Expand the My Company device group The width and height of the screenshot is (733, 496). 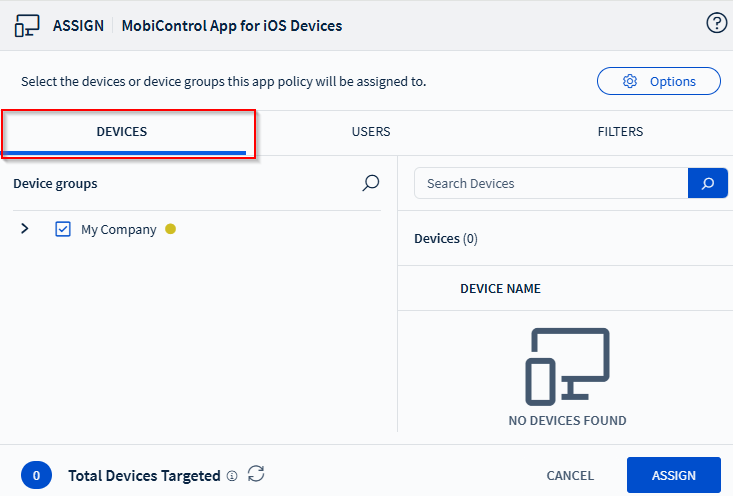point(25,229)
